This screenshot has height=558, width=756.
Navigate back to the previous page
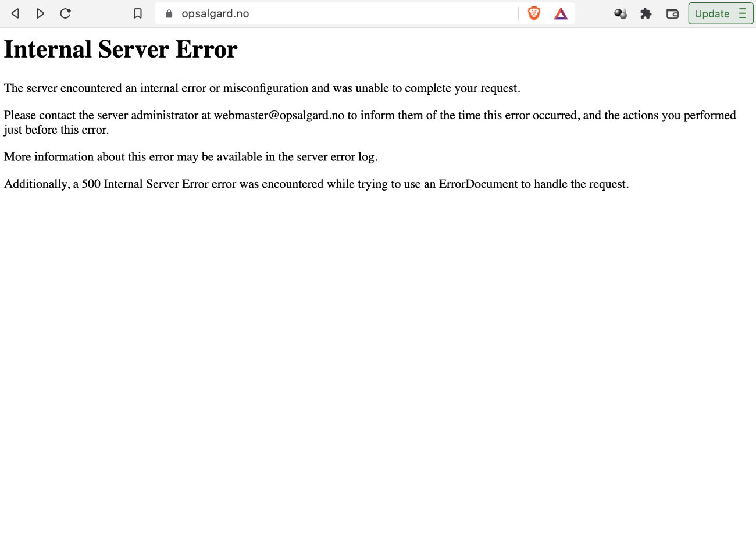click(15, 13)
